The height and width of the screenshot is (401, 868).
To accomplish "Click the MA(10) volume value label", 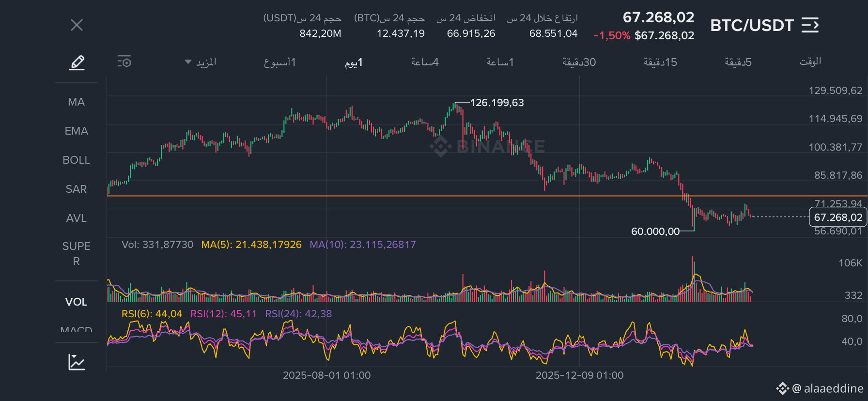I will (363, 245).
